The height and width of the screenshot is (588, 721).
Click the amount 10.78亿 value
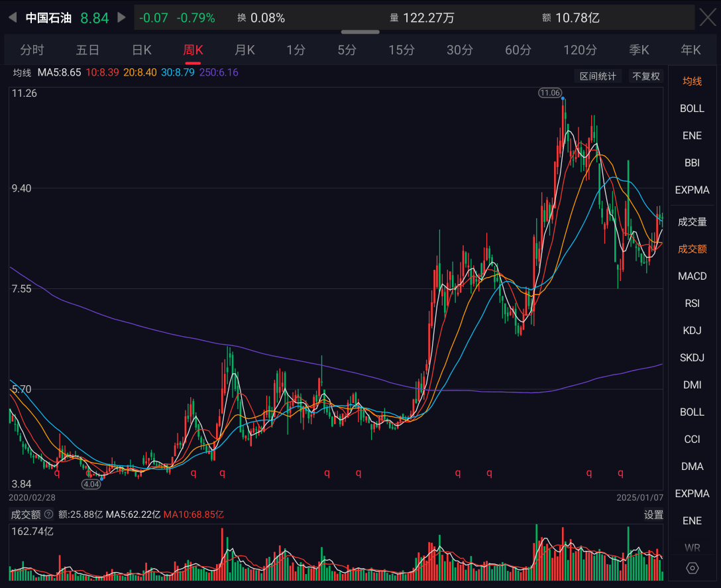pos(578,18)
